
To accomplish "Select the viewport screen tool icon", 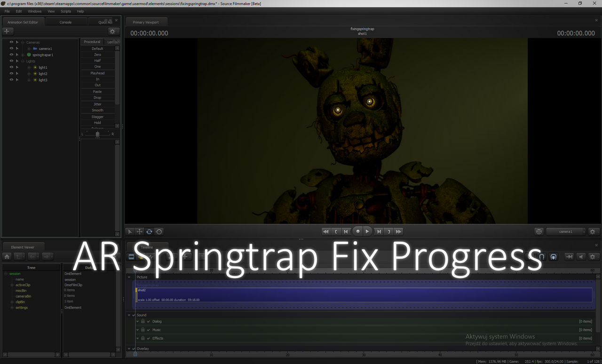I will coord(159,231).
